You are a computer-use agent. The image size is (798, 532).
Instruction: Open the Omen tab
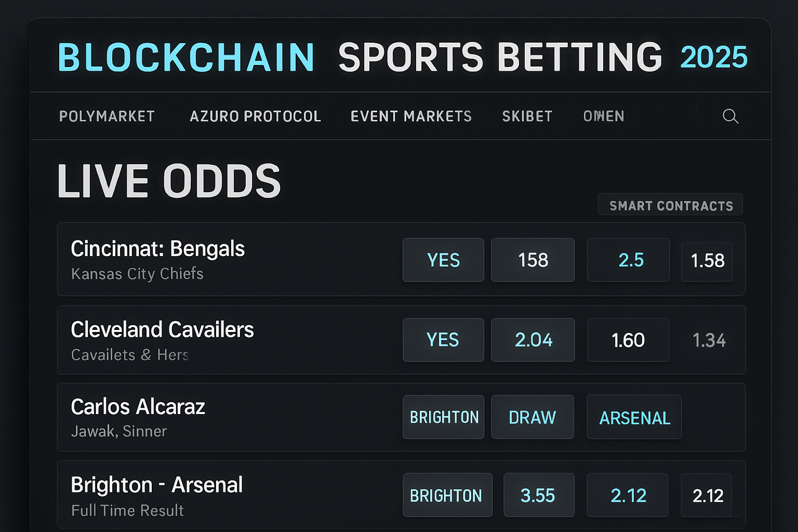(x=604, y=116)
